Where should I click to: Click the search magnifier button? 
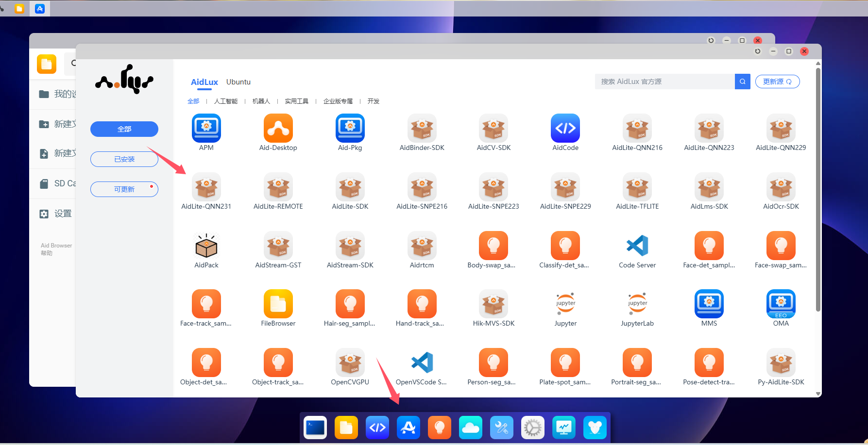point(743,82)
